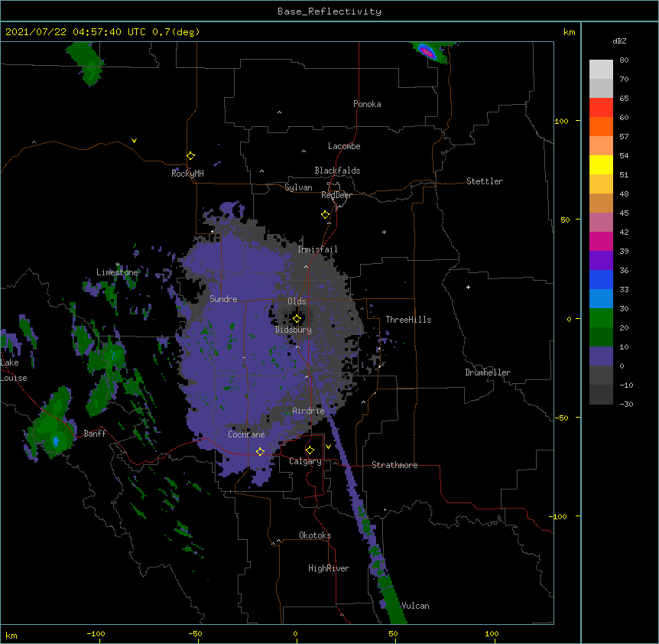Click the km unit label at top right
659x644 pixels.
point(570,32)
